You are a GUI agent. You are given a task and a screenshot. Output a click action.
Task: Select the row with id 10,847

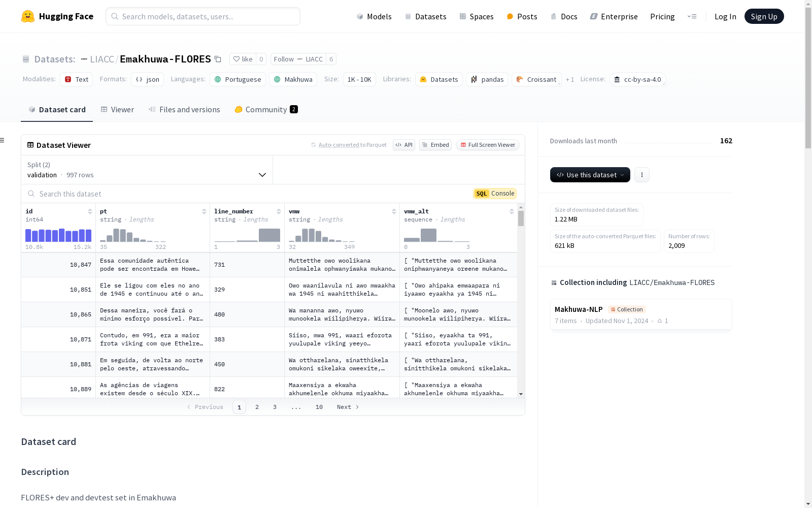pyautogui.click(x=269, y=265)
